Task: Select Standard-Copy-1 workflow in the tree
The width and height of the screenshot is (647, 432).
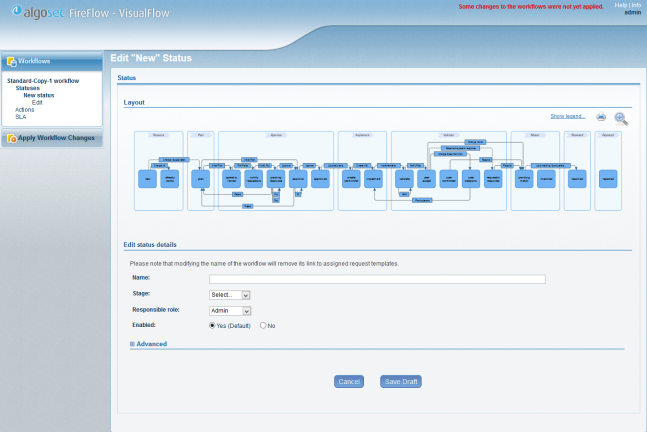Action: point(43,80)
